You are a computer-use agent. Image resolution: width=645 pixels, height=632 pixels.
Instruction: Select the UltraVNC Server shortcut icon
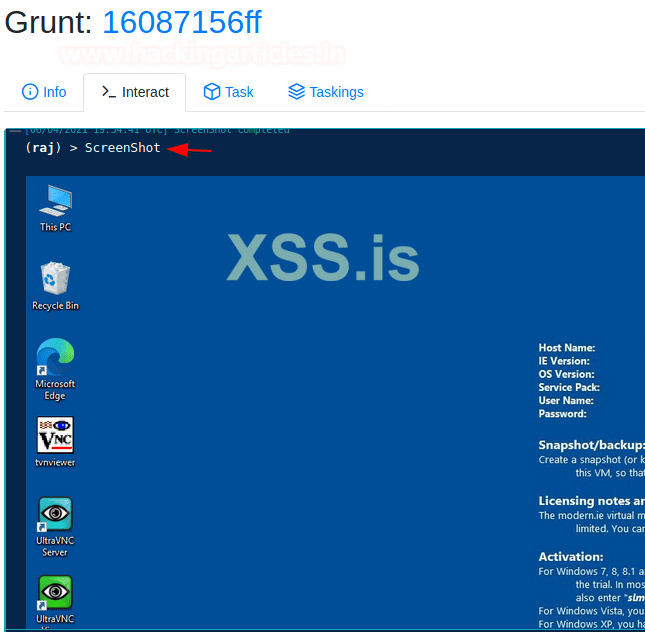click(55, 514)
